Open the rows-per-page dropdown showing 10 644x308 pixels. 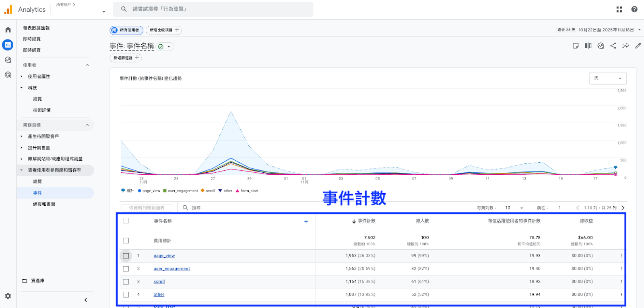coord(514,208)
